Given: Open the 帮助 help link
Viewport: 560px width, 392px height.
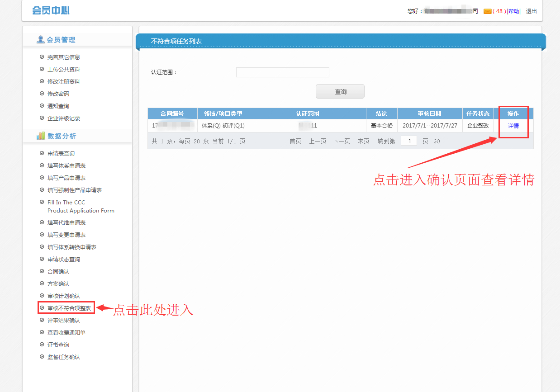Looking at the screenshot, I should pyautogui.click(x=513, y=11).
